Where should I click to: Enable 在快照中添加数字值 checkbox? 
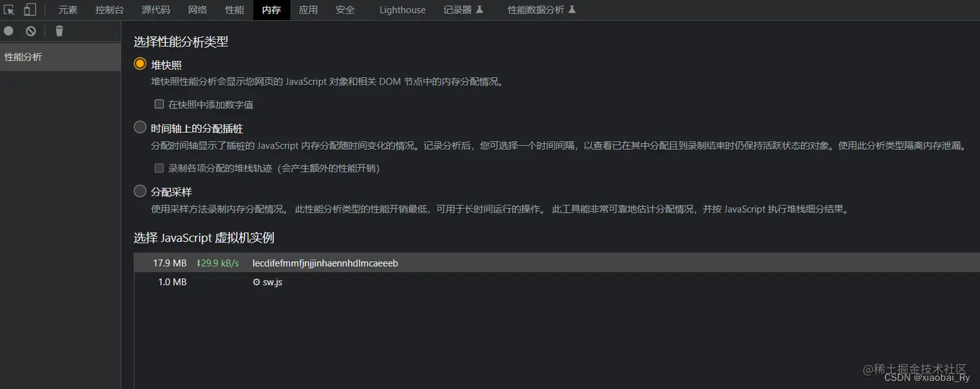point(159,104)
